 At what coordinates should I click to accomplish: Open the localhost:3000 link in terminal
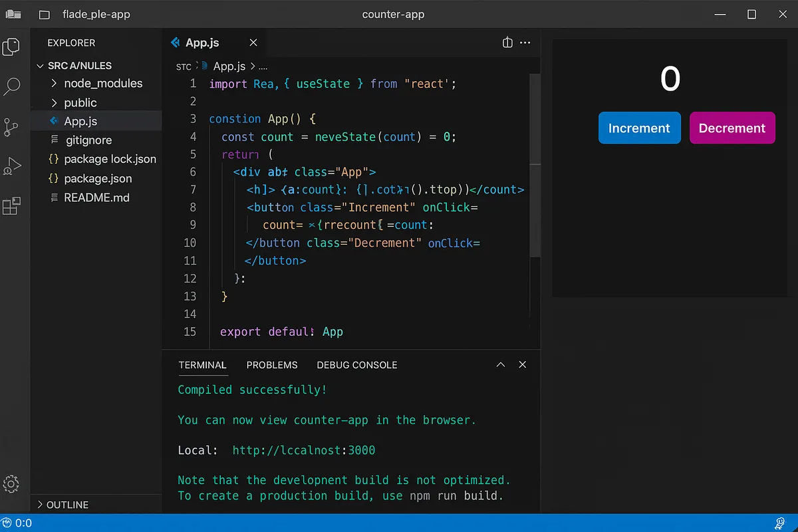tap(304, 450)
